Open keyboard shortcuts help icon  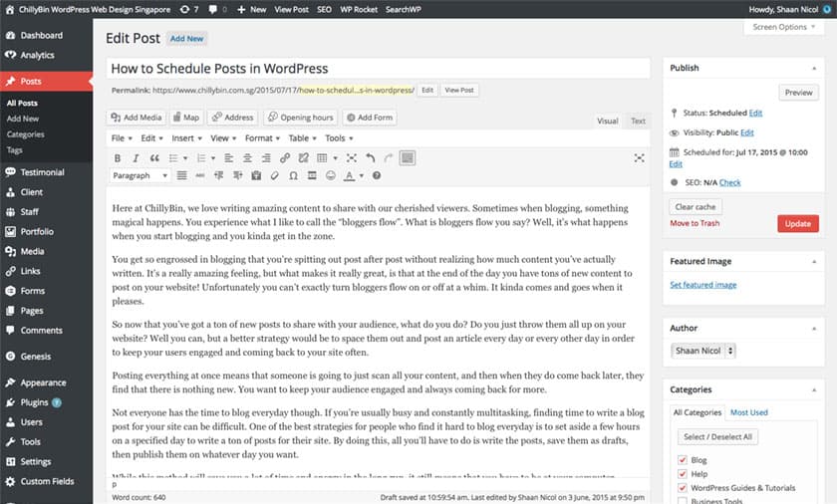377,175
